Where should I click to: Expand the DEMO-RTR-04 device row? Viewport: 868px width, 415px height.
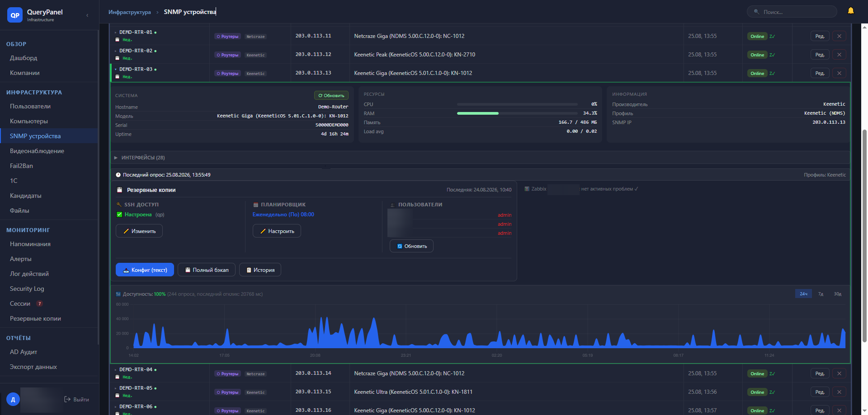pos(115,370)
